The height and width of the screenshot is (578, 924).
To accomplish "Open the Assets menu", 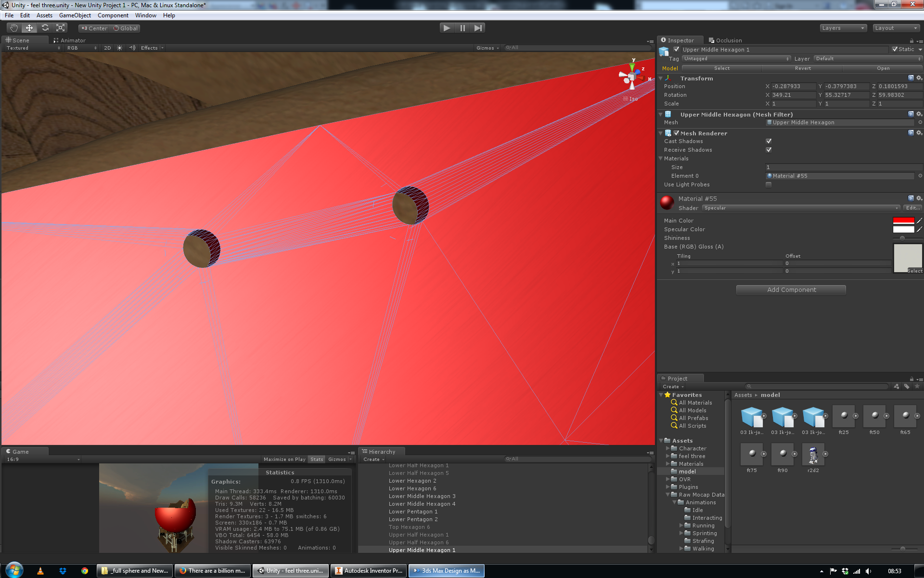I will tap(44, 15).
